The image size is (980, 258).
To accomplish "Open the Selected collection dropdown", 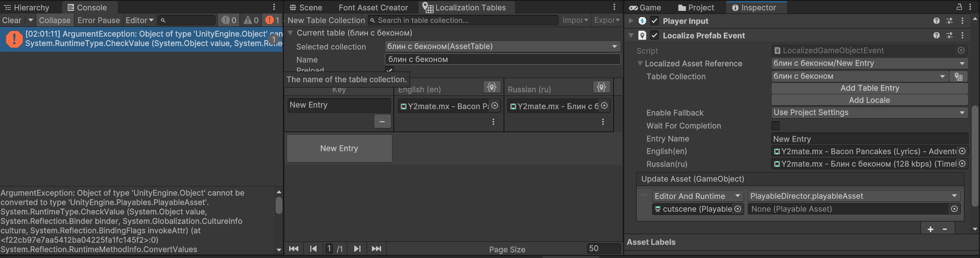I will coord(502,47).
